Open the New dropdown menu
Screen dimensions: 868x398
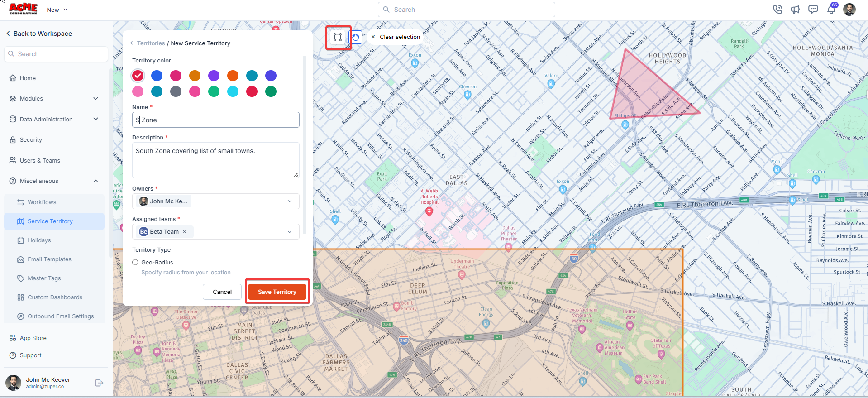coord(57,10)
